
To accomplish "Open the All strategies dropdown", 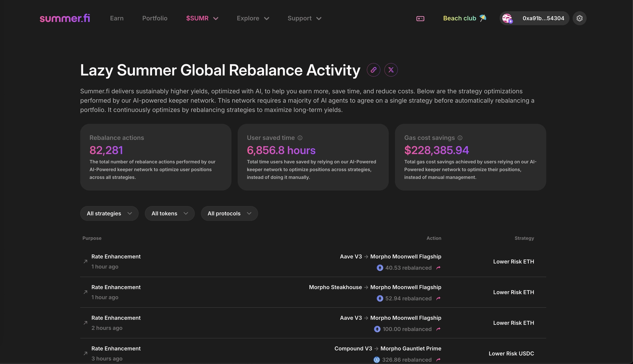I will coord(109,213).
